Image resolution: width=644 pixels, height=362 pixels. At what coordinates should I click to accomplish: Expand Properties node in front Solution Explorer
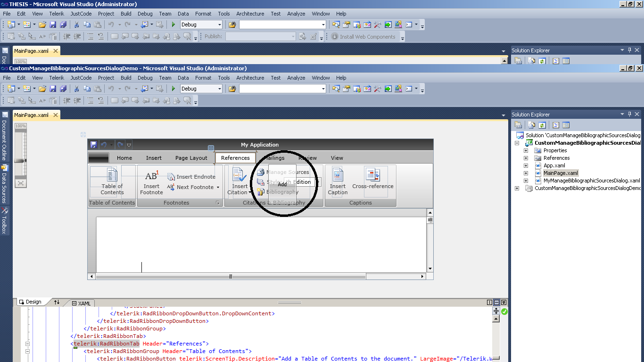526,150
